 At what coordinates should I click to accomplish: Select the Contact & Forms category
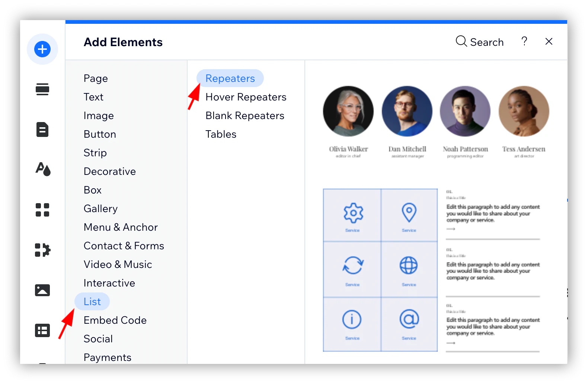[x=124, y=246]
